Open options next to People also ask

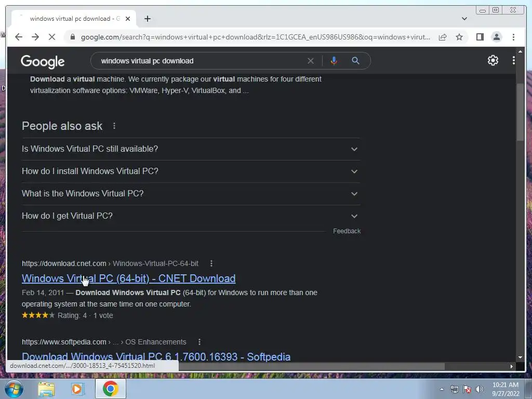pyautogui.click(x=114, y=126)
